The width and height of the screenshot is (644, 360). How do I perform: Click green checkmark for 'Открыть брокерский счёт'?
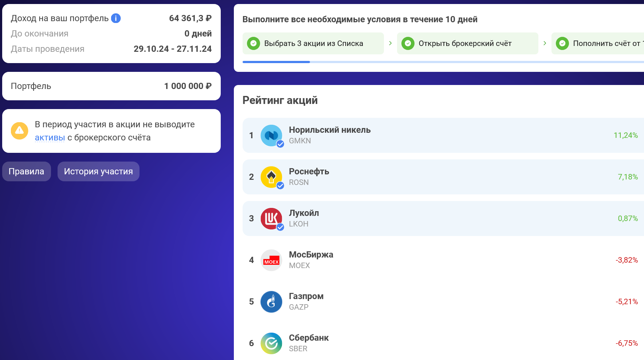point(408,43)
